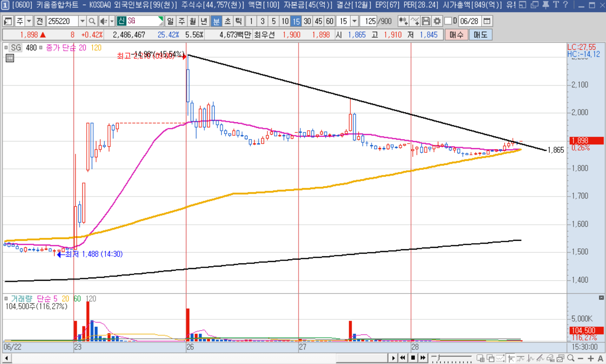The width and height of the screenshot is (606, 364).
Task: Zoom out chart with minus icon
Action: (581, 358)
